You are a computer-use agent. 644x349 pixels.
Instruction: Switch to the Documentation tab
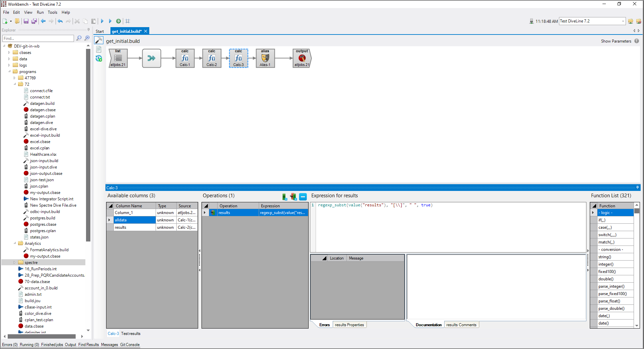point(429,325)
